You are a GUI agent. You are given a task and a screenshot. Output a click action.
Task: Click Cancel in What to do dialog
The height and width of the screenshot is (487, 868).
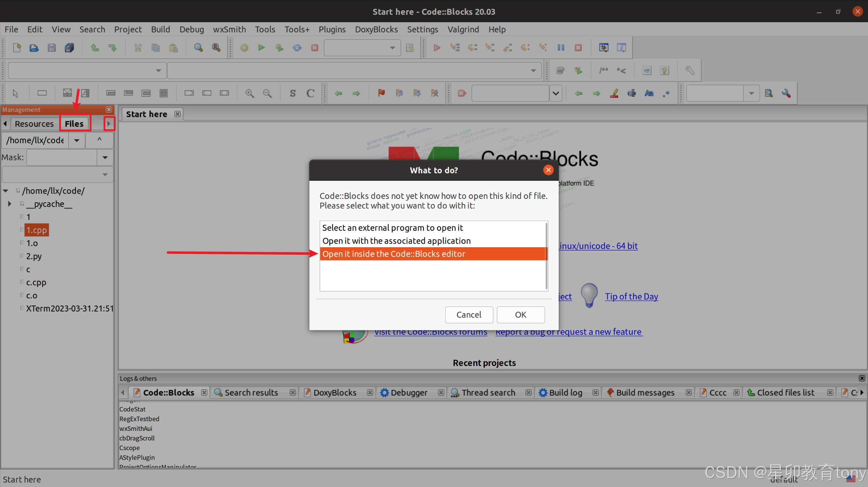pyautogui.click(x=469, y=315)
